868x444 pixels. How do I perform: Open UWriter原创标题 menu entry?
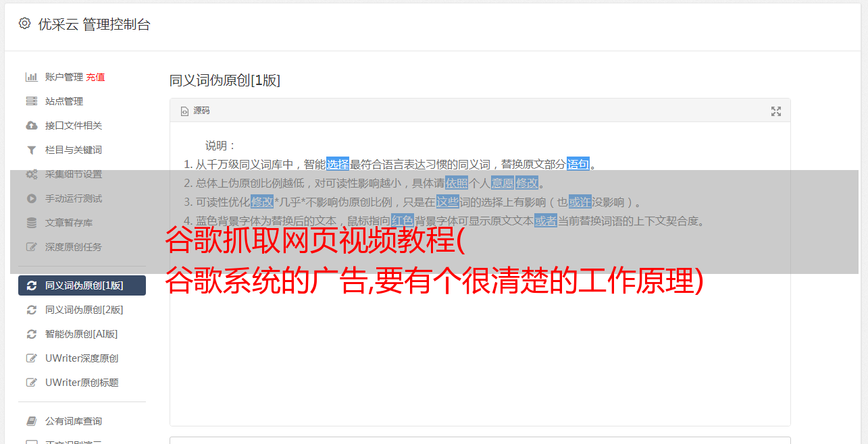coord(82,383)
